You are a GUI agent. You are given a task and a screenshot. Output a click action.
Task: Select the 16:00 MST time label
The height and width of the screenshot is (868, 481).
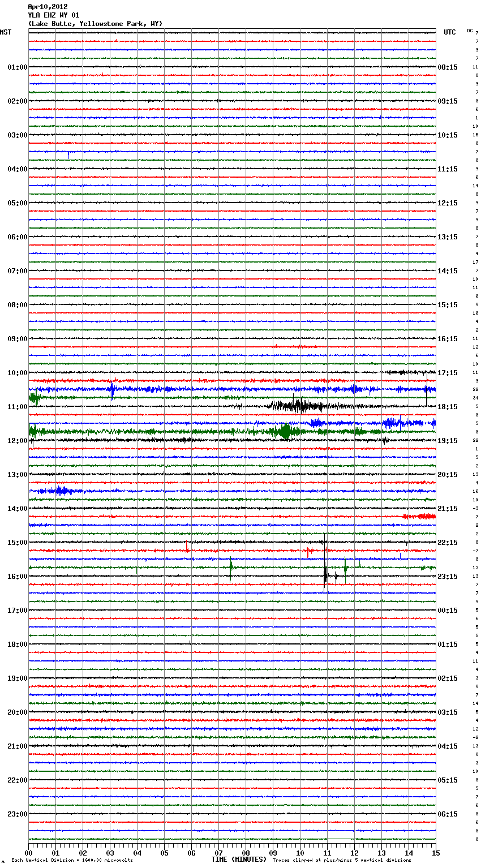(17, 577)
